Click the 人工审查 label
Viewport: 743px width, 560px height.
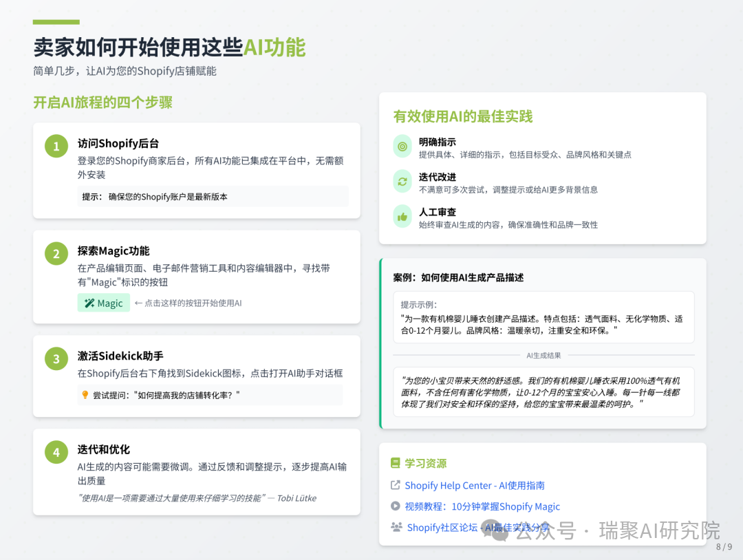point(438,213)
